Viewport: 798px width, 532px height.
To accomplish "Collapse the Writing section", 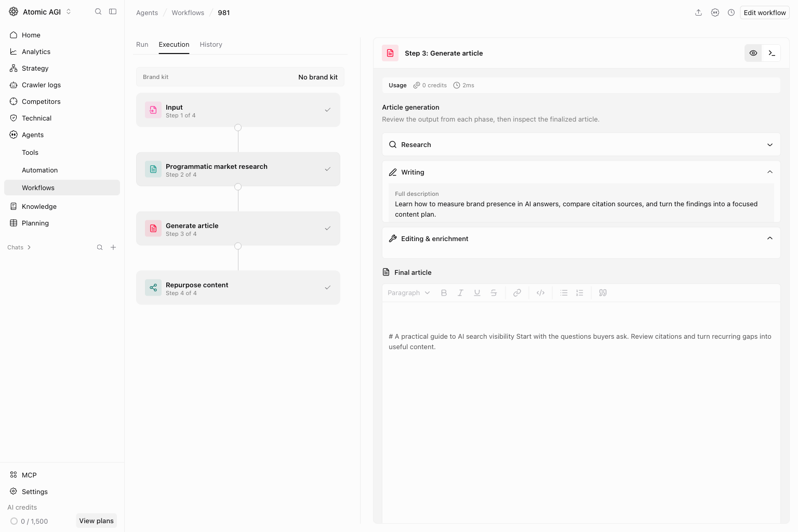I will click(x=581, y=172).
